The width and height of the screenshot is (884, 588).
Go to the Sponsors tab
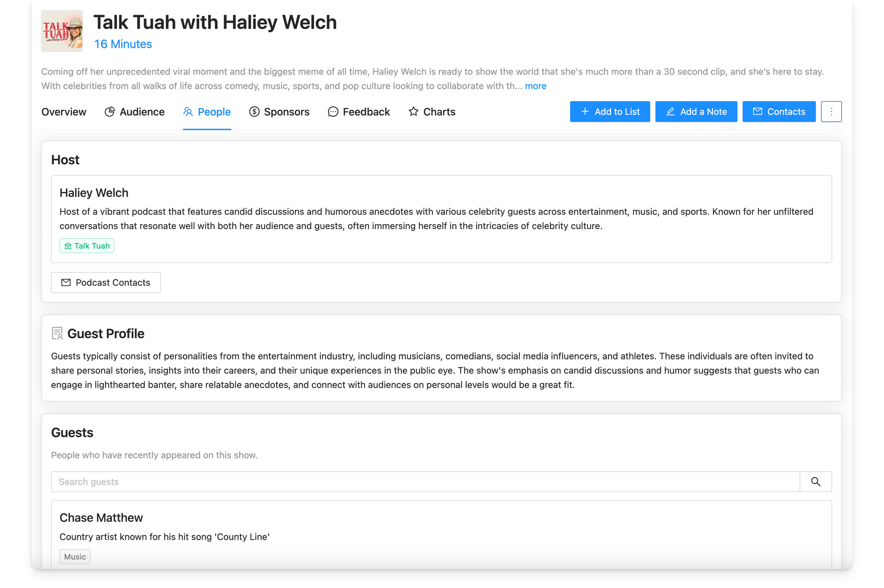point(279,112)
